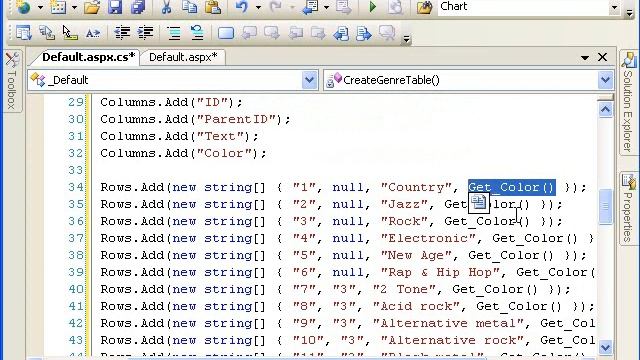The width and height of the screenshot is (640, 360).
Task: Open the Add New Item dropdown arrow
Action: [74, 7]
